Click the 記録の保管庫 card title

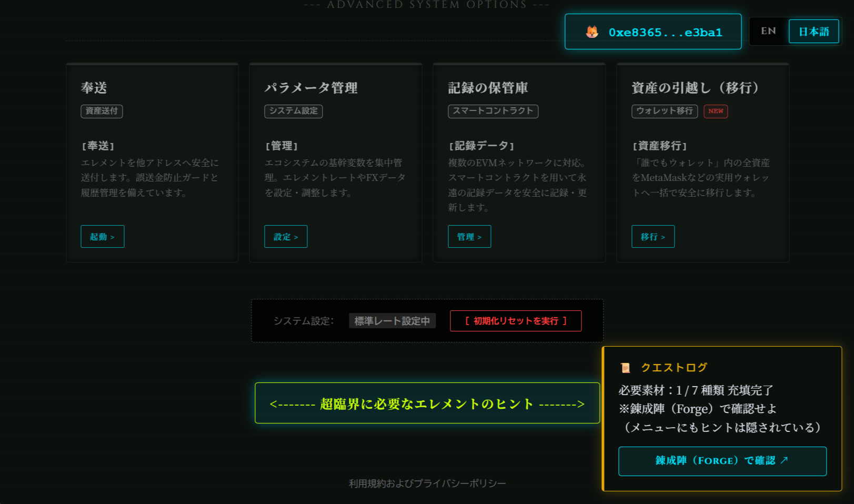click(488, 88)
